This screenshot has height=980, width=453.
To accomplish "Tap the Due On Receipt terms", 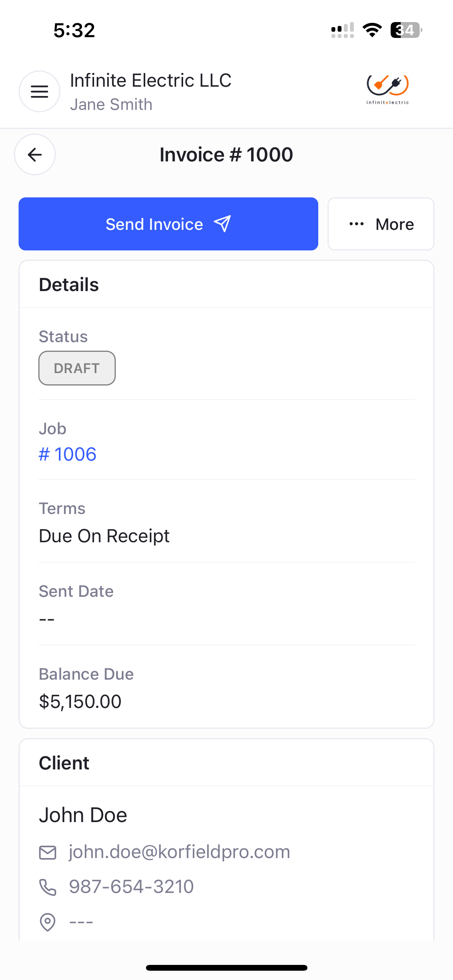I will point(104,536).
